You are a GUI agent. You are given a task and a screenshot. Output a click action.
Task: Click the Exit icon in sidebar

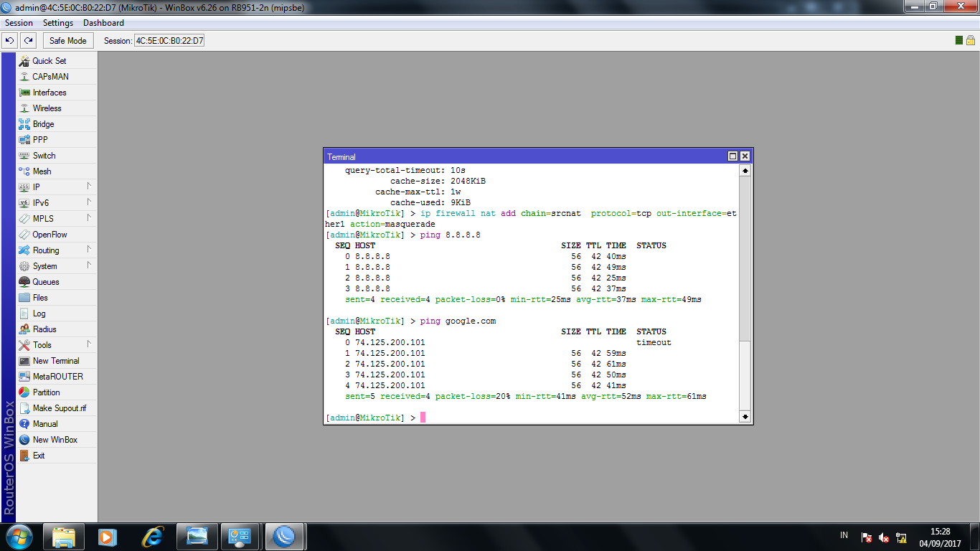coord(24,456)
